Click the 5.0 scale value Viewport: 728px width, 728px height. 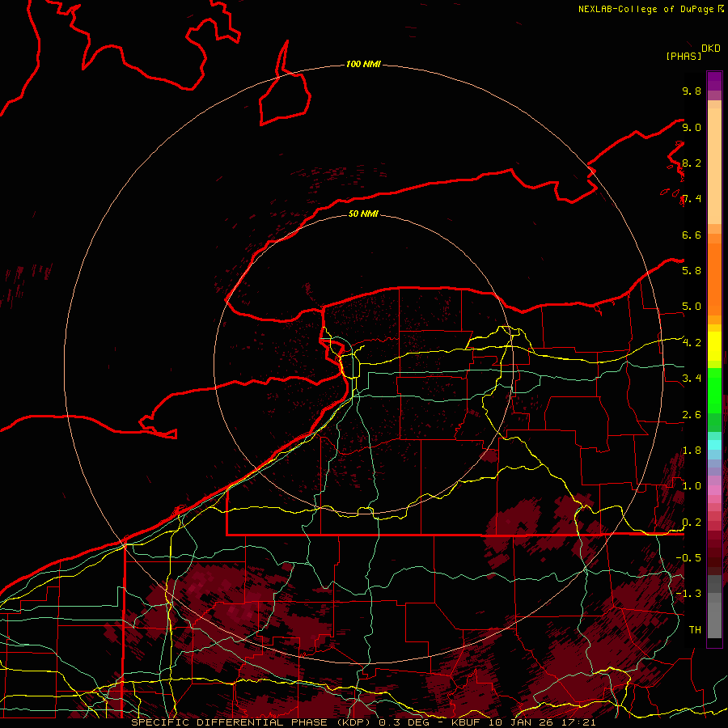692,307
